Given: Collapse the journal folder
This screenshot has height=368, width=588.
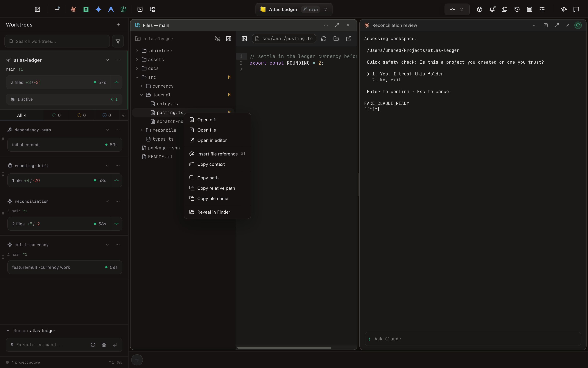Looking at the screenshot, I should coord(141,95).
